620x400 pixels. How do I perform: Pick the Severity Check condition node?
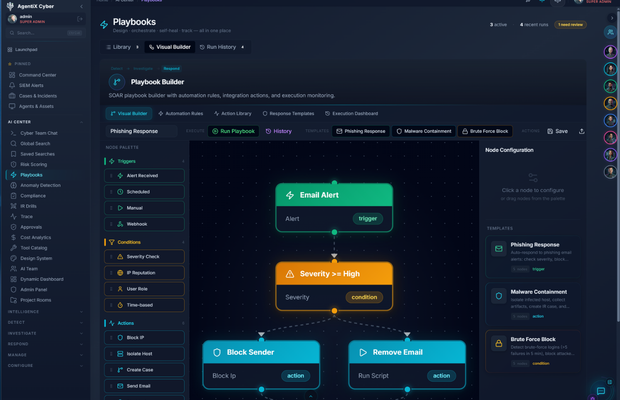[144, 257]
